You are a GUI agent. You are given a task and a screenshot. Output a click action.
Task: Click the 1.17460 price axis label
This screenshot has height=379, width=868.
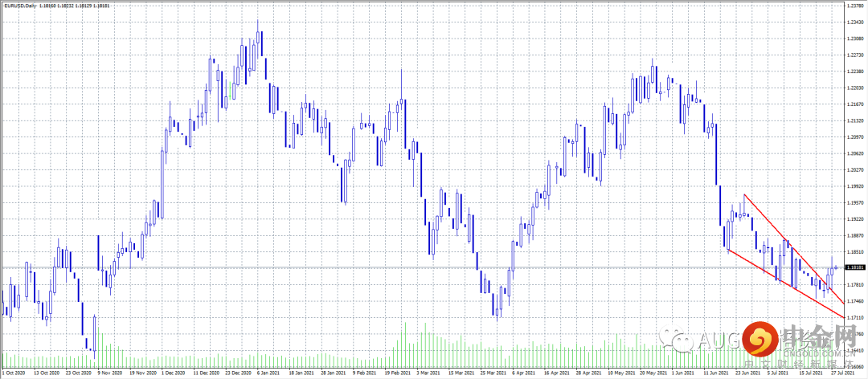click(x=854, y=301)
